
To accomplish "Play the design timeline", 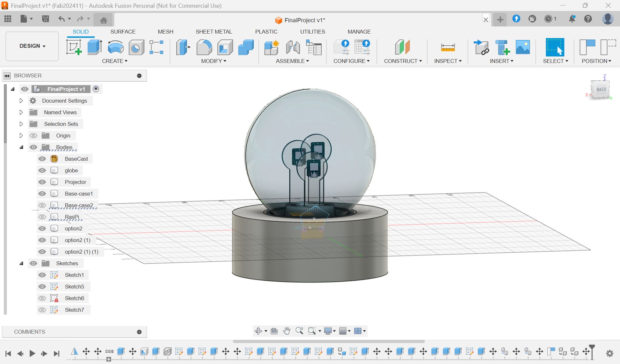I will (x=32, y=353).
